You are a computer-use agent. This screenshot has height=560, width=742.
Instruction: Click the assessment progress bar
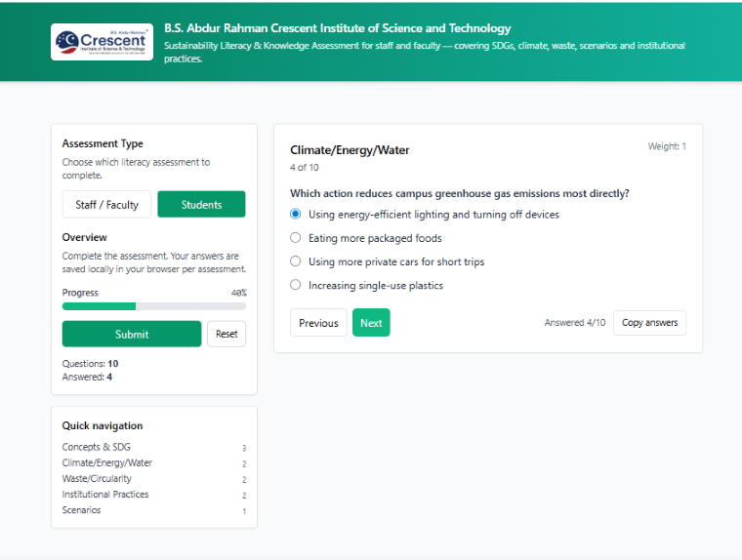click(154, 306)
